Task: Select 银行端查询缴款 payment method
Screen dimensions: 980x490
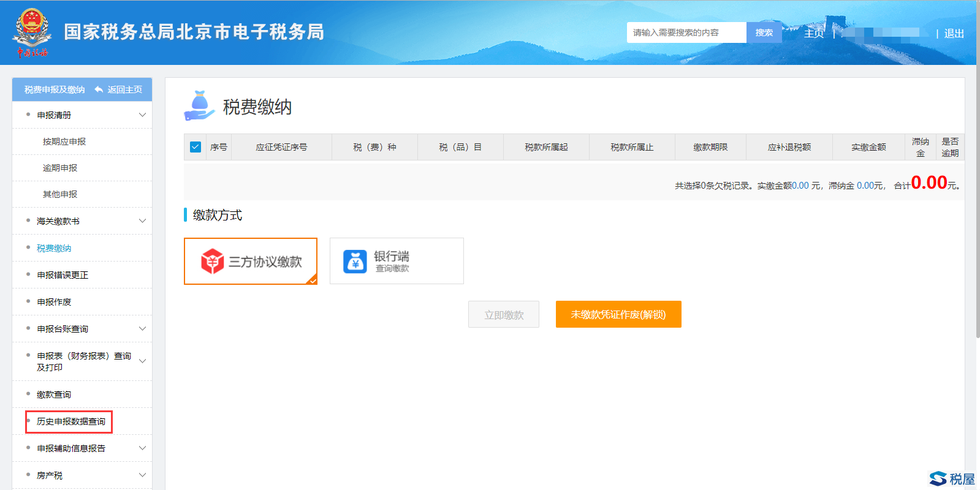Action: point(397,261)
